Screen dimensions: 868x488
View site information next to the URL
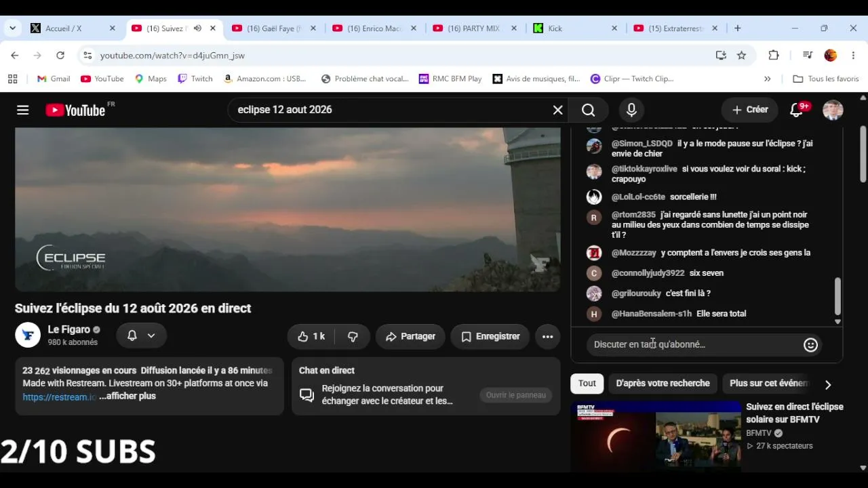(x=87, y=56)
